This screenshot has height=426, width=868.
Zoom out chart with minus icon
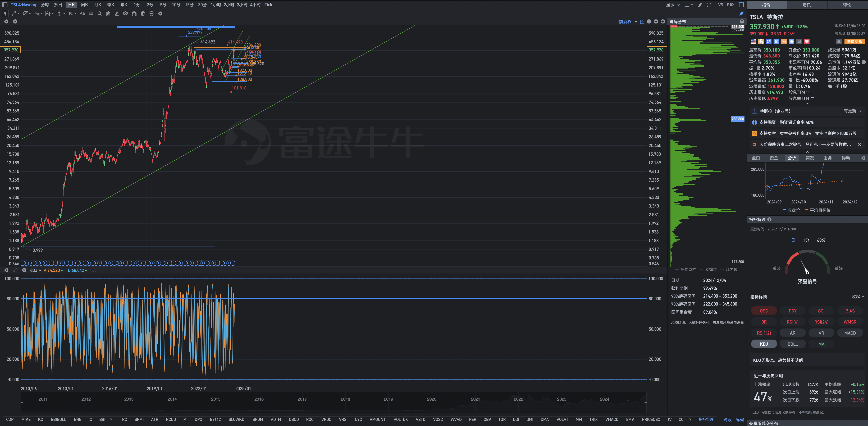(x=656, y=22)
